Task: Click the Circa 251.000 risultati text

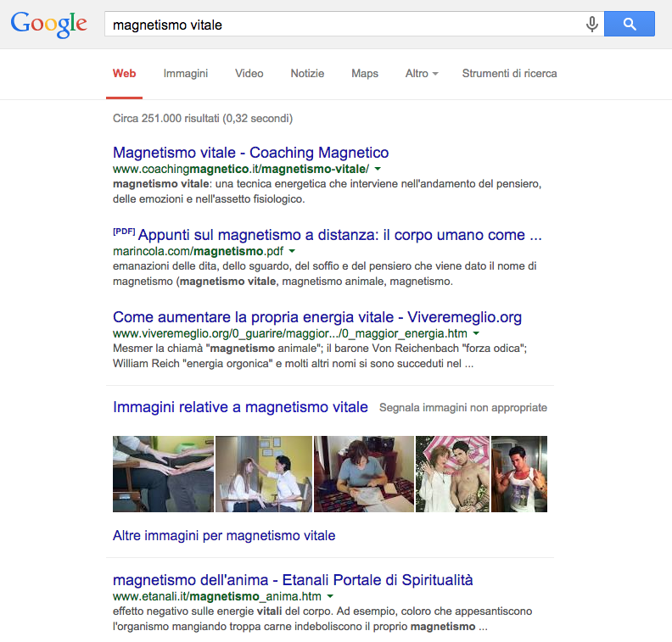Action: (203, 119)
